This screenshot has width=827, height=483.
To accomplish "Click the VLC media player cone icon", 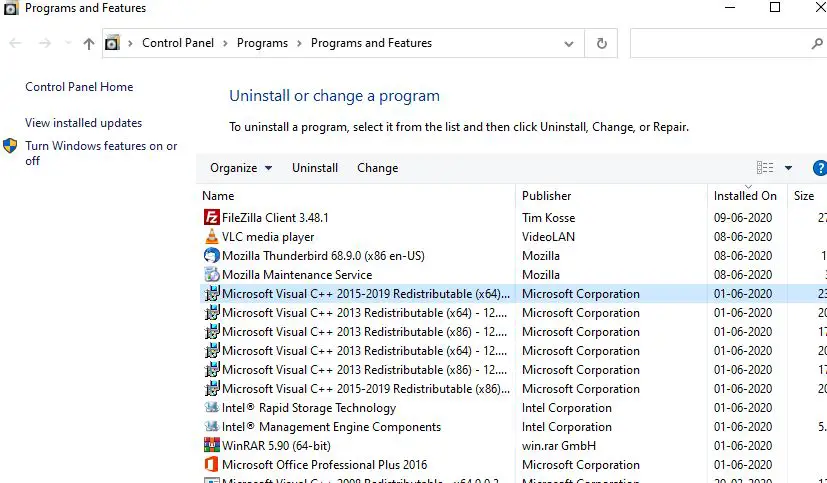I will [x=211, y=236].
